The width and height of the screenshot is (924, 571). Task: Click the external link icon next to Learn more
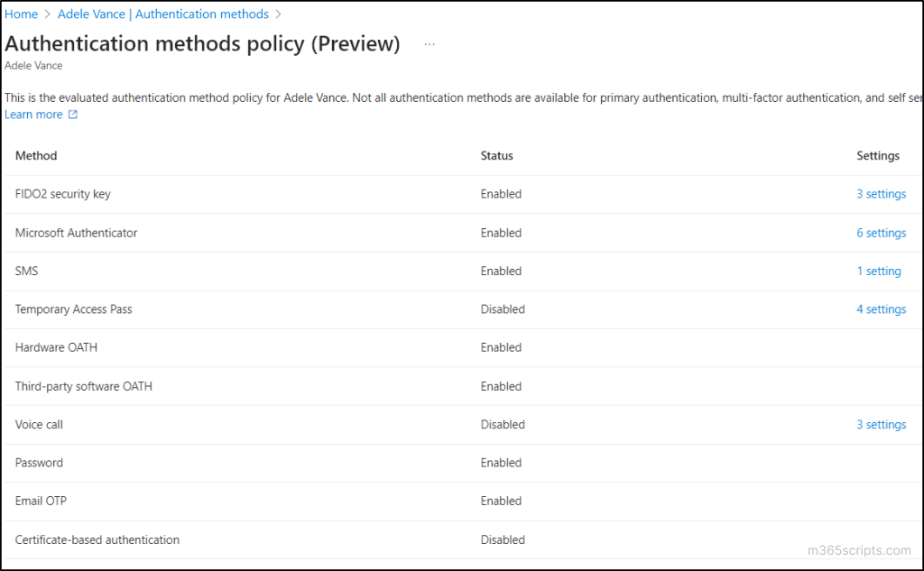[x=75, y=114]
